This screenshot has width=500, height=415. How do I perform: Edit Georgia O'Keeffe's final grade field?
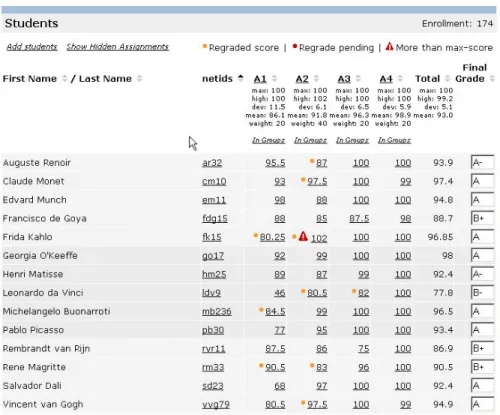(x=482, y=255)
